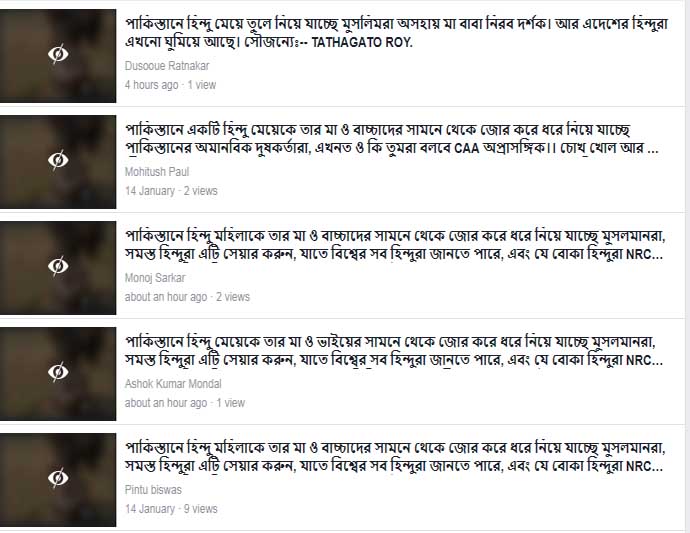The width and height of the screenshot is (690, 533).
Task: Open the post title mentioning TATHAGATO ROY
Action: (x=396, y=33)
